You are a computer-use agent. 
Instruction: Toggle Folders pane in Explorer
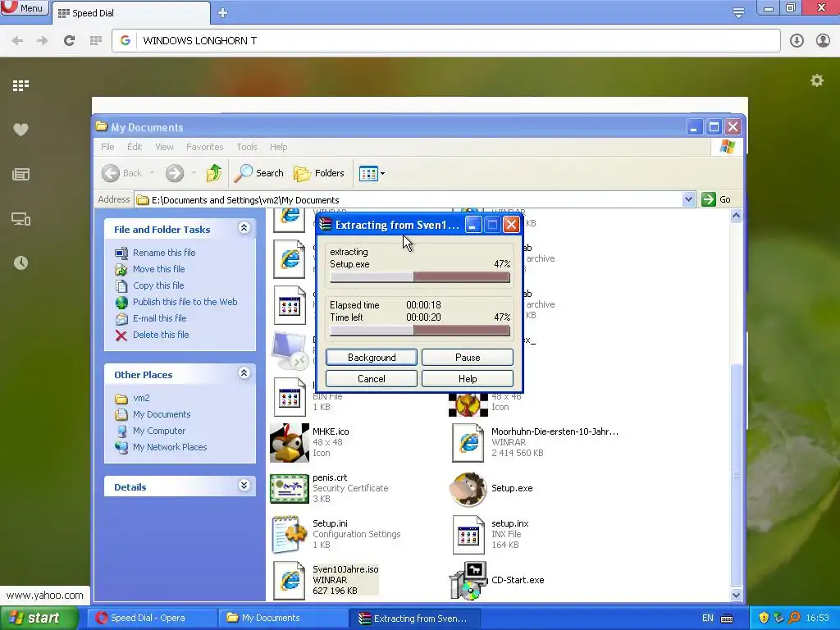319,173
